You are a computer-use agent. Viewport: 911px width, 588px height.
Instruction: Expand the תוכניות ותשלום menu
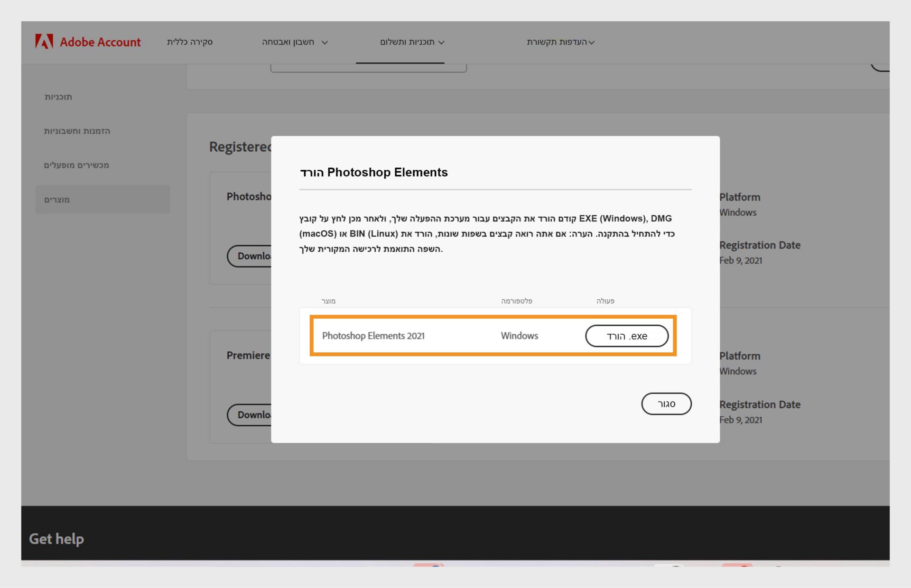[x=407, y=42]
